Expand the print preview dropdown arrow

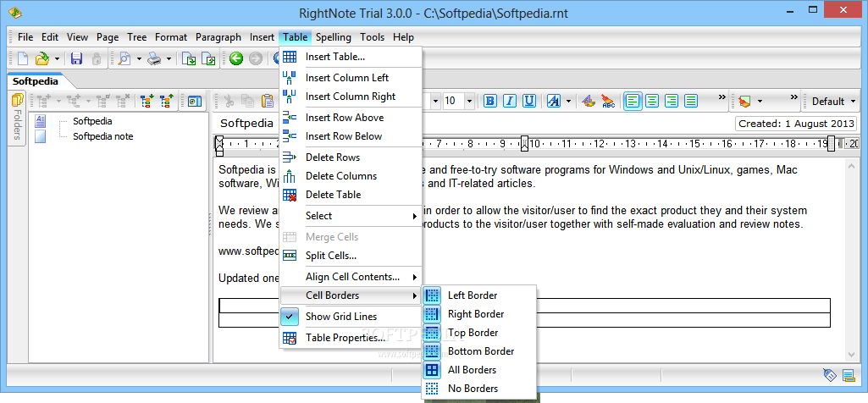coord(139,58)
